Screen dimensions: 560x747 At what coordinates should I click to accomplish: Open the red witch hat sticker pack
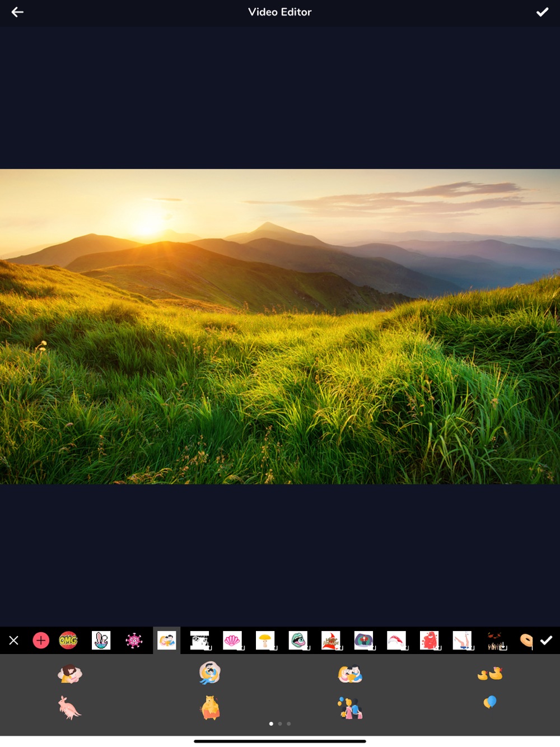click(331, 640)
